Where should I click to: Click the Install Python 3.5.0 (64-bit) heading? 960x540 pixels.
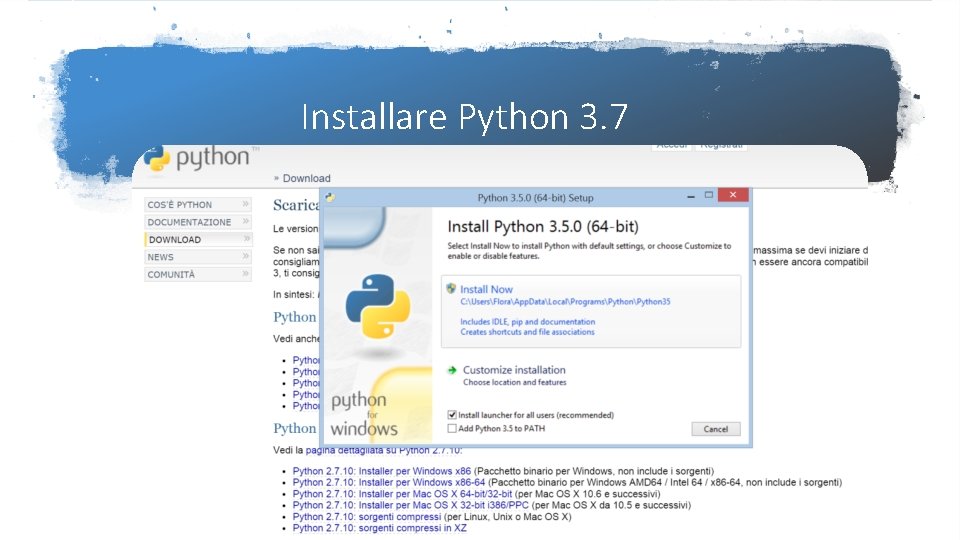(x=542, y=227)
